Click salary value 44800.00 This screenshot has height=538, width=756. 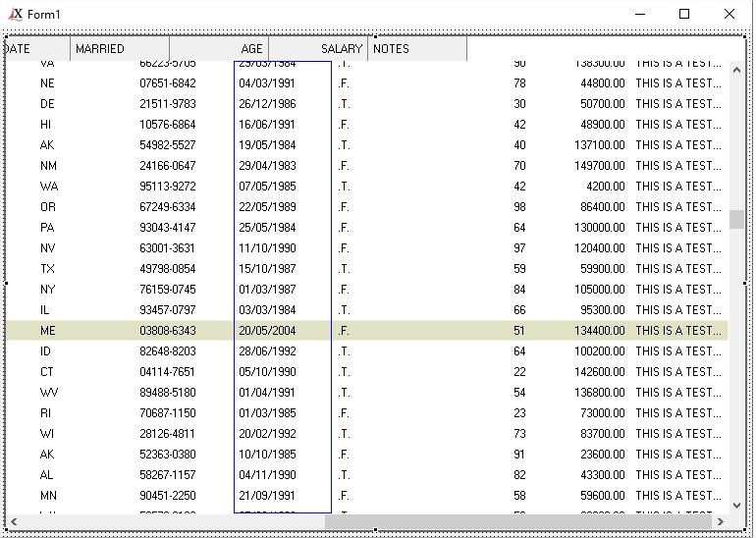point(603,83)
